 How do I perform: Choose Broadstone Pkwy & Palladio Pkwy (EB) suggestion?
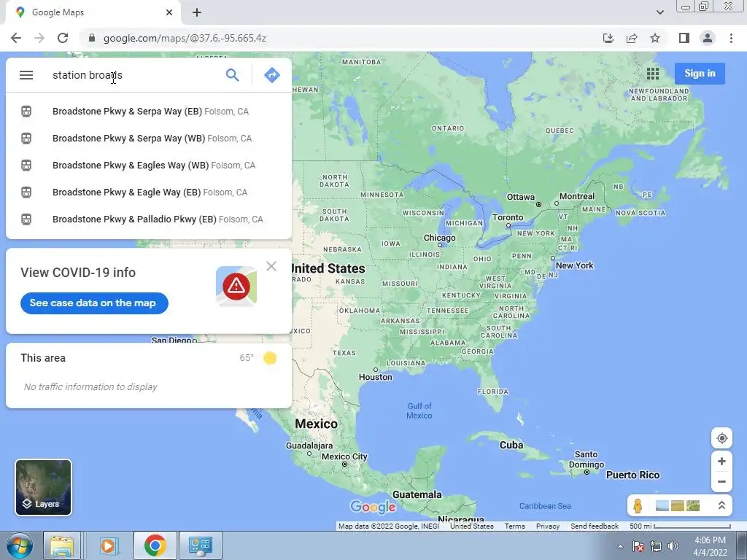[x=149, y=219]
